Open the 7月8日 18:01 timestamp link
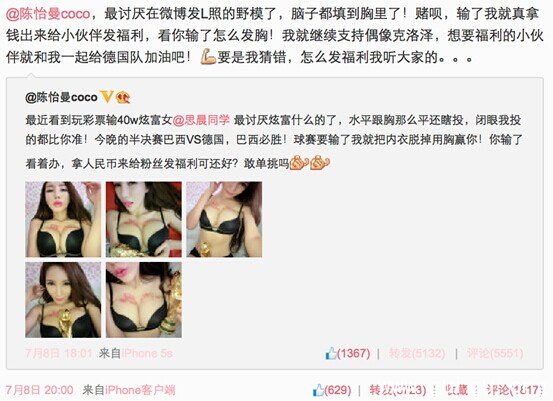This screenshot has width=553, height=401. [59, 353]
